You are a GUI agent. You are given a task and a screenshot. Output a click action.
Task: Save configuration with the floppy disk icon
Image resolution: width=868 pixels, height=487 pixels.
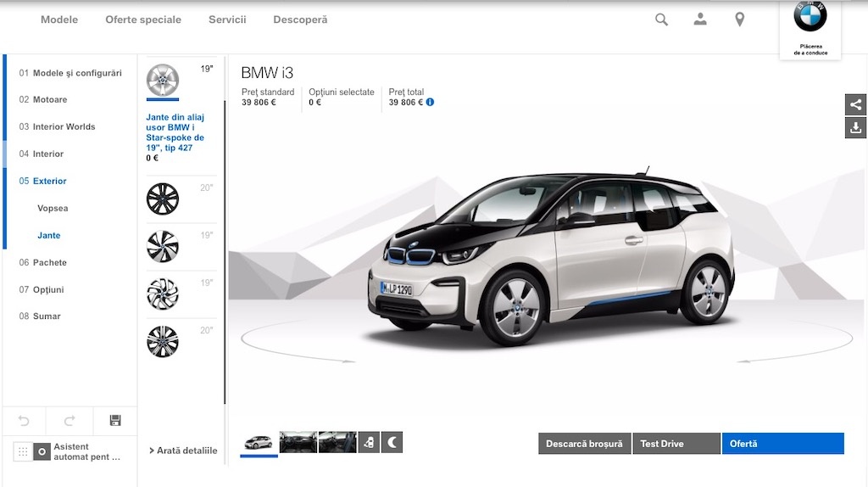[x=115, y=420]
